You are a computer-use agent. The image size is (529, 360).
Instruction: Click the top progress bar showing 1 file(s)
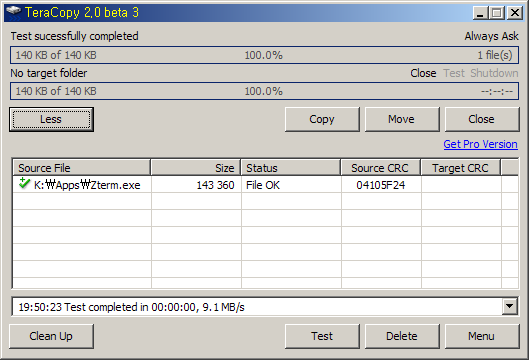pyautogui.click(x=264, y=55)
